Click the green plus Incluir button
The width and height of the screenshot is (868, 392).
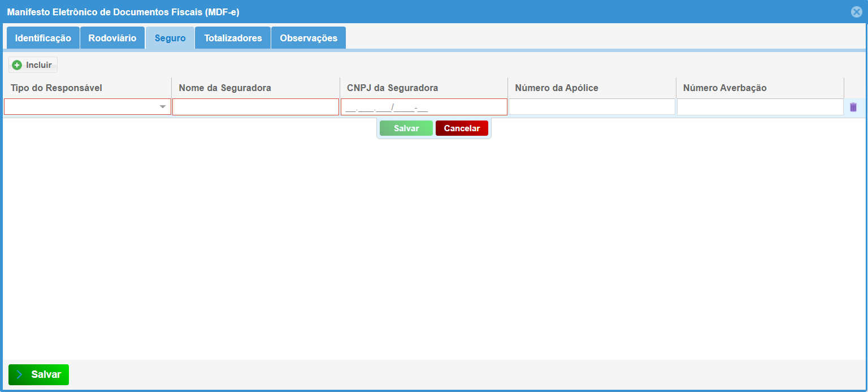click(33, 65)
